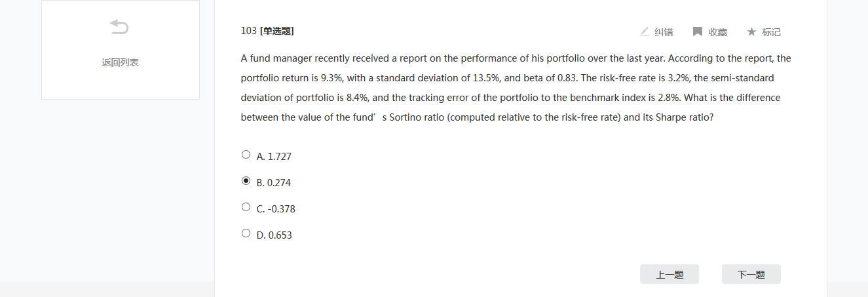Choose answer text "C. -0.378"
This screenshot has width=868, height=297.
(276, 209)
